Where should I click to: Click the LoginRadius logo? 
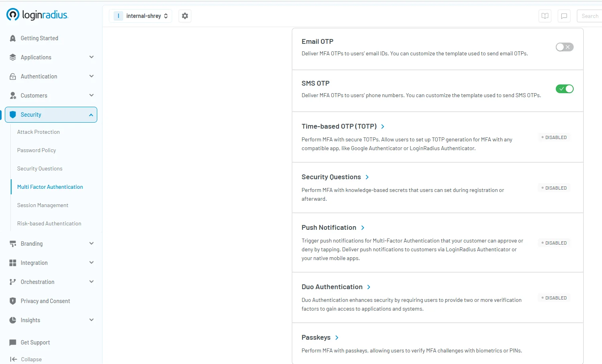37,15
